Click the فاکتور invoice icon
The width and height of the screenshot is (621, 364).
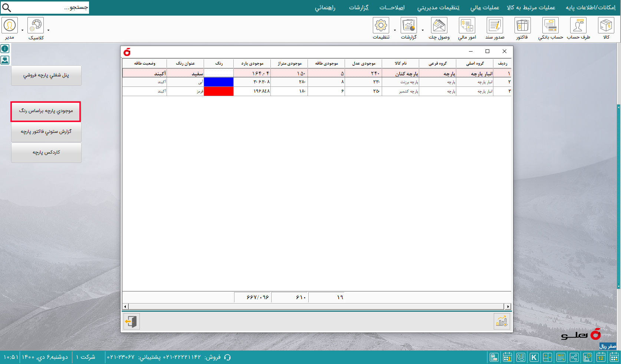coord(522,26)
